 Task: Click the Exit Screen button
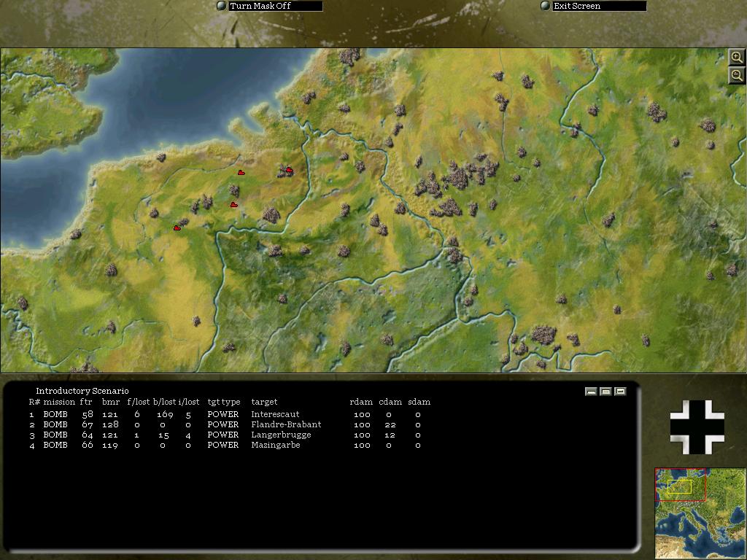click(x=593, y=6)
